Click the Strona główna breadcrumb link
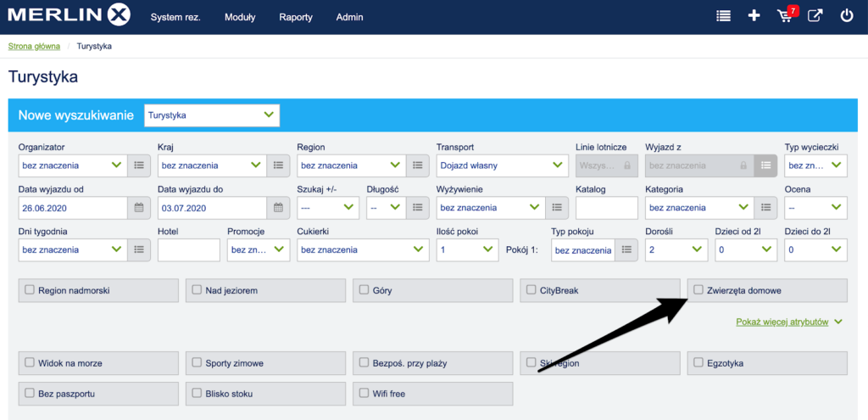This screenshot has height=420, width=868. (x=33, y=46)
